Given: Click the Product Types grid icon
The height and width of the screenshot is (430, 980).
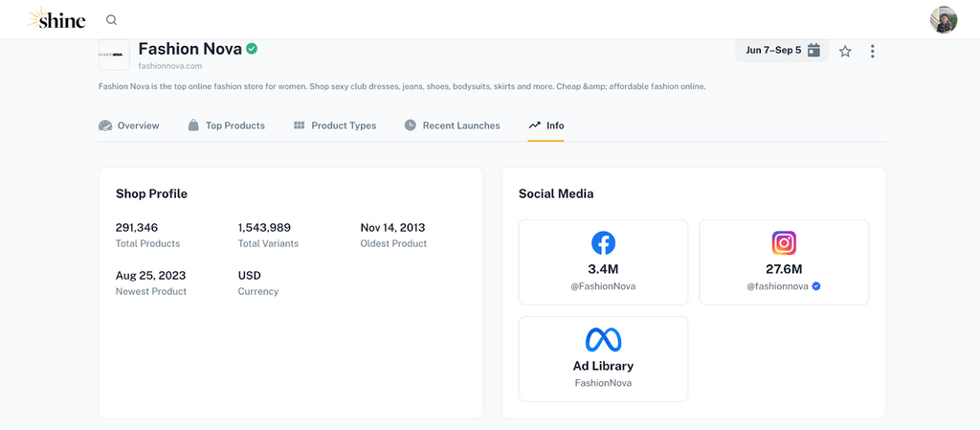Looking at the screenshot, I should tap(299, 125).
